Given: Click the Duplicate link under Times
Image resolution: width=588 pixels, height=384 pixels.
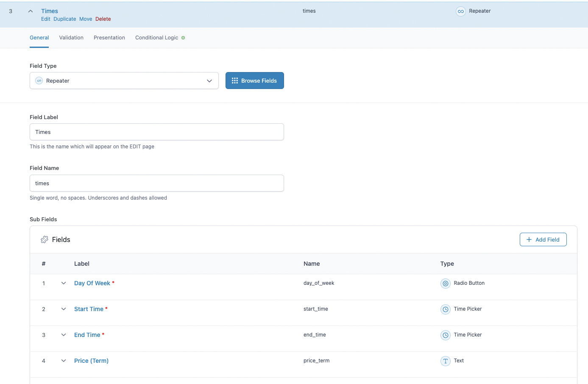Looking at the screenshot, I should pyautogui.click(x=65, y=19).
